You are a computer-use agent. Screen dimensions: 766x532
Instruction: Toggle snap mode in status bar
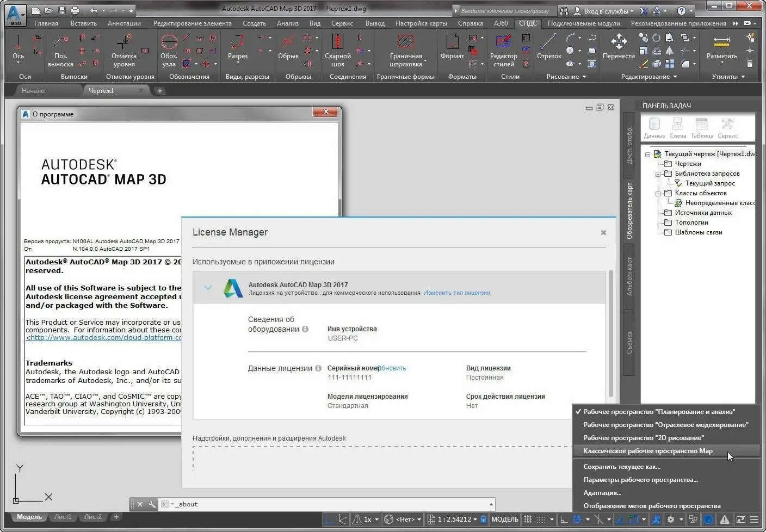[541, 519]
